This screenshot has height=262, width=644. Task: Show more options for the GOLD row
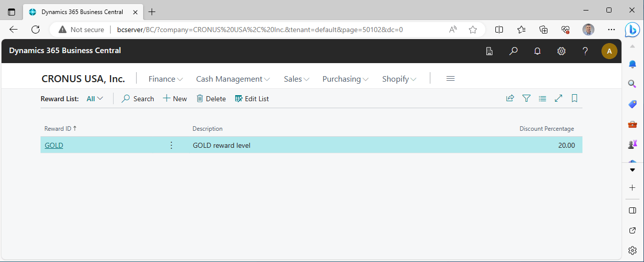pyautogui.click(x=171, y=145)
